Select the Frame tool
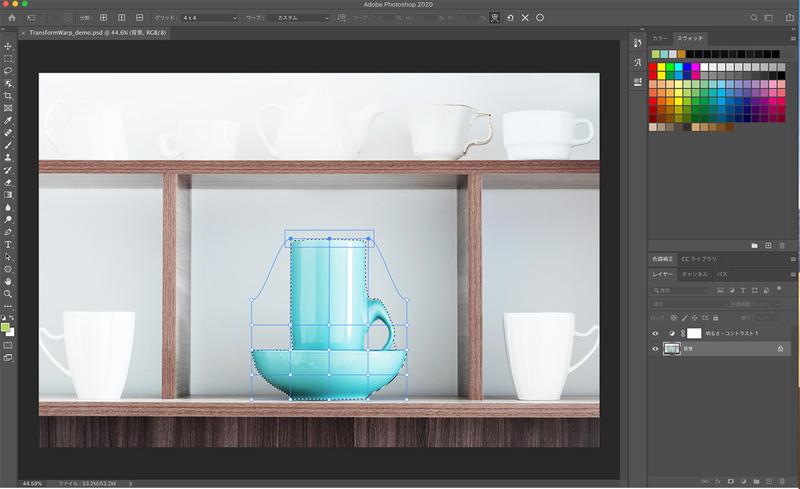This screenshot has width=800, height=489. 8,108
